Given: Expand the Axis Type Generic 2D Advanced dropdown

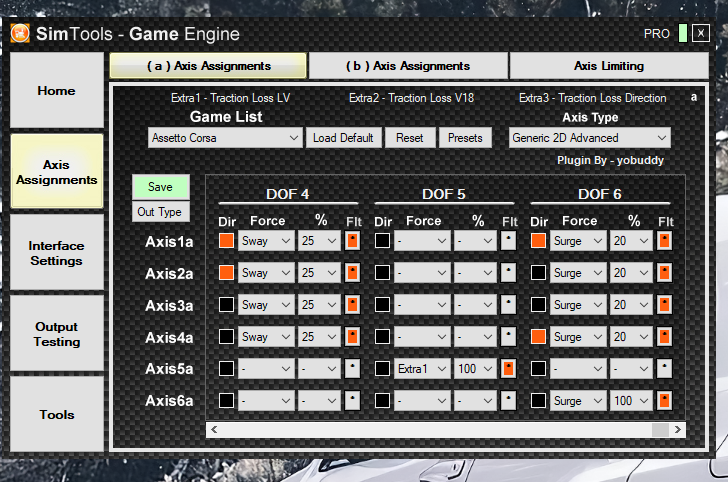Looking at the screenshot, I should [x=589, y=138].
